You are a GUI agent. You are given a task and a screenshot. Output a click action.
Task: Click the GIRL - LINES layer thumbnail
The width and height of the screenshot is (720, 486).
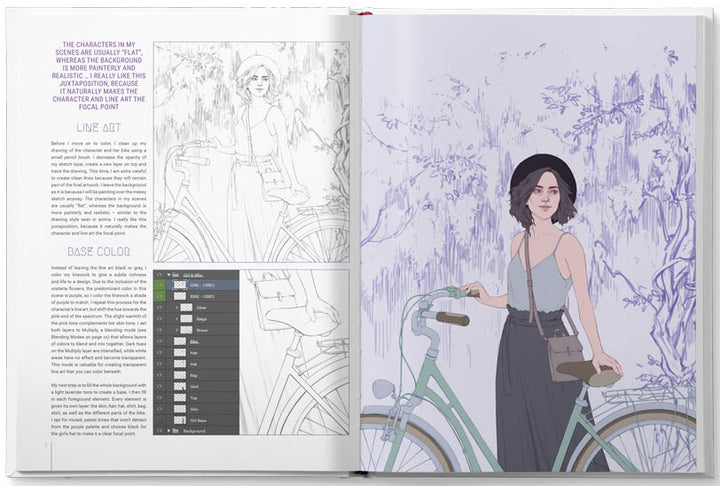coord(180,285)
